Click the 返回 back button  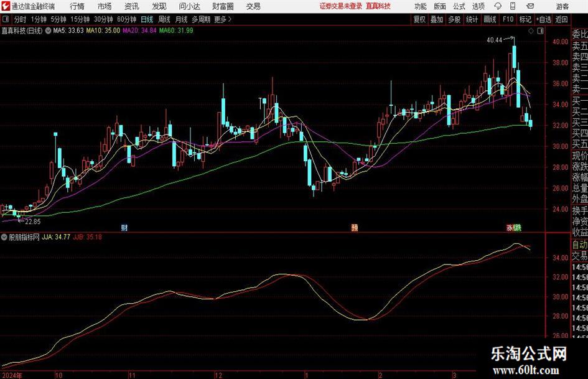click(561, 19)
